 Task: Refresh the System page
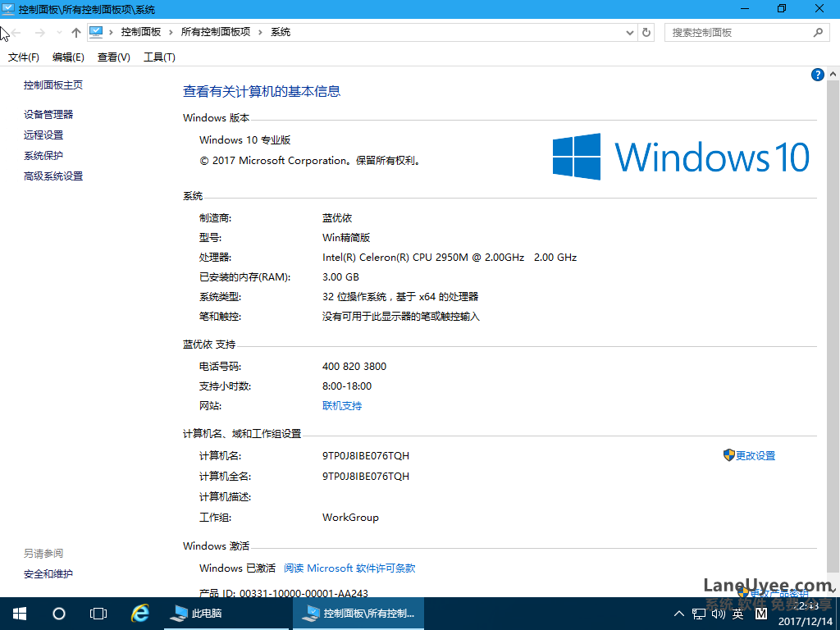[646, 33]
